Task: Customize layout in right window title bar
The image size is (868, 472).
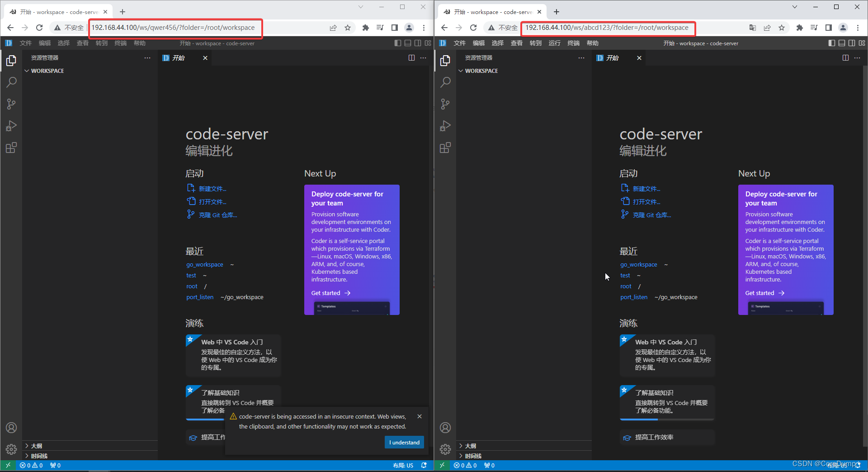Action: click(862, 43)
